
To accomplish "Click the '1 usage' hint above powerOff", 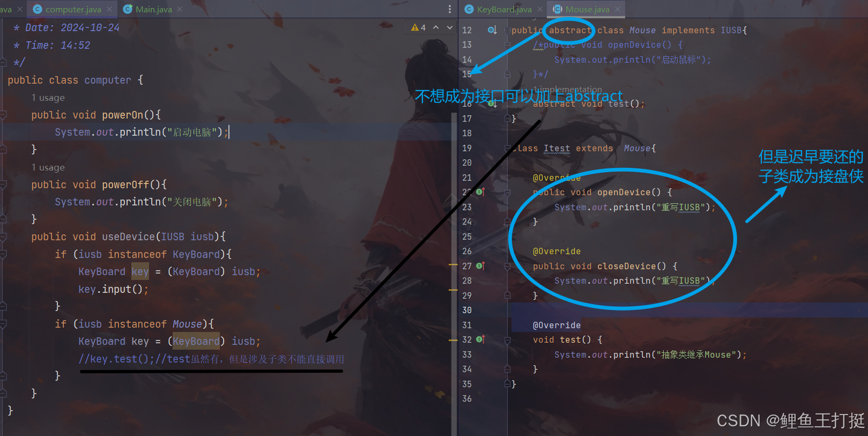I will point(48,167).
